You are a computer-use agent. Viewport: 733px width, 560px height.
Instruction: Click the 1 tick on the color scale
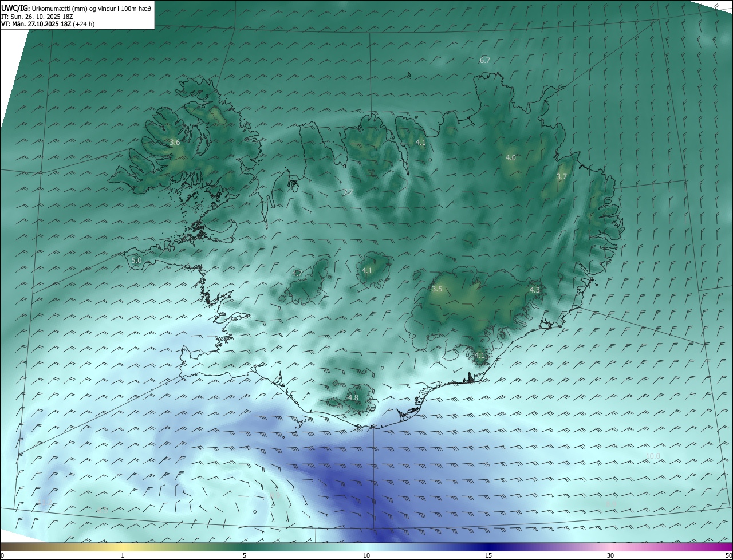(x=123, y=555)
